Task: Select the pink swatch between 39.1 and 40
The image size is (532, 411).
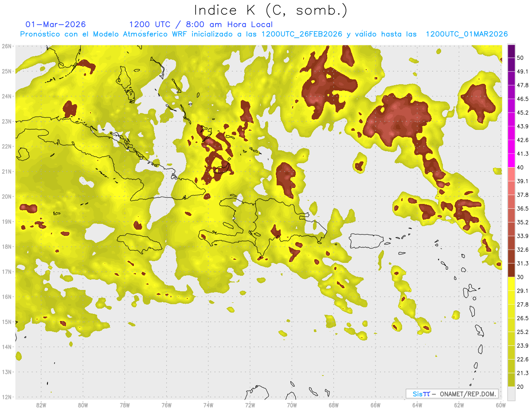Action: (511, 174)
